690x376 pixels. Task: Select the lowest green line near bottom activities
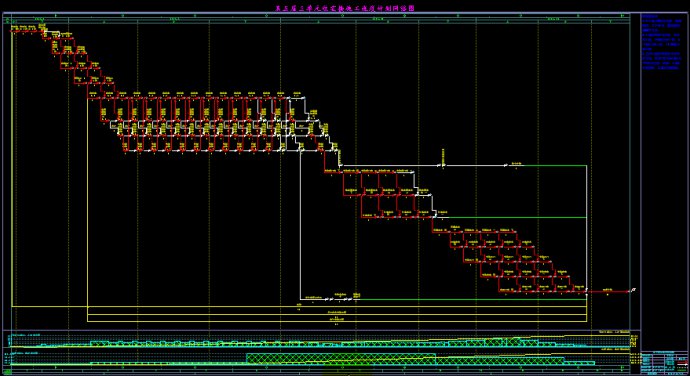tap(473, 299)
